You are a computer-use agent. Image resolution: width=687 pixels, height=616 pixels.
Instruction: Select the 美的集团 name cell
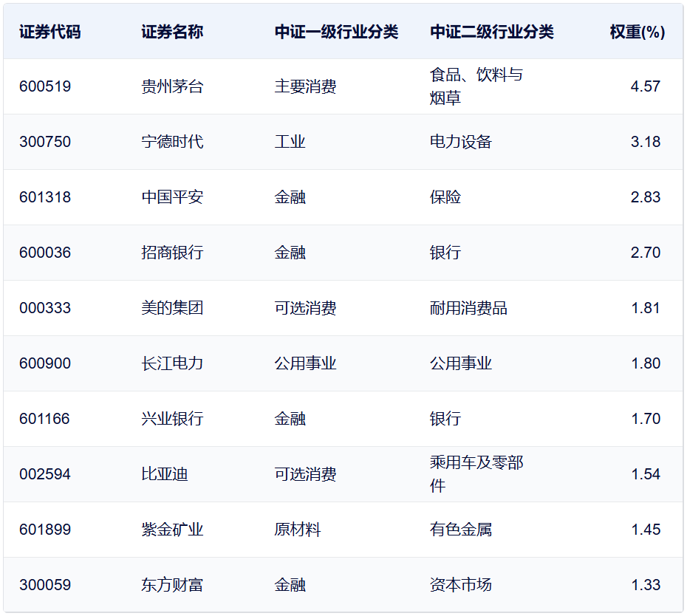172,308
